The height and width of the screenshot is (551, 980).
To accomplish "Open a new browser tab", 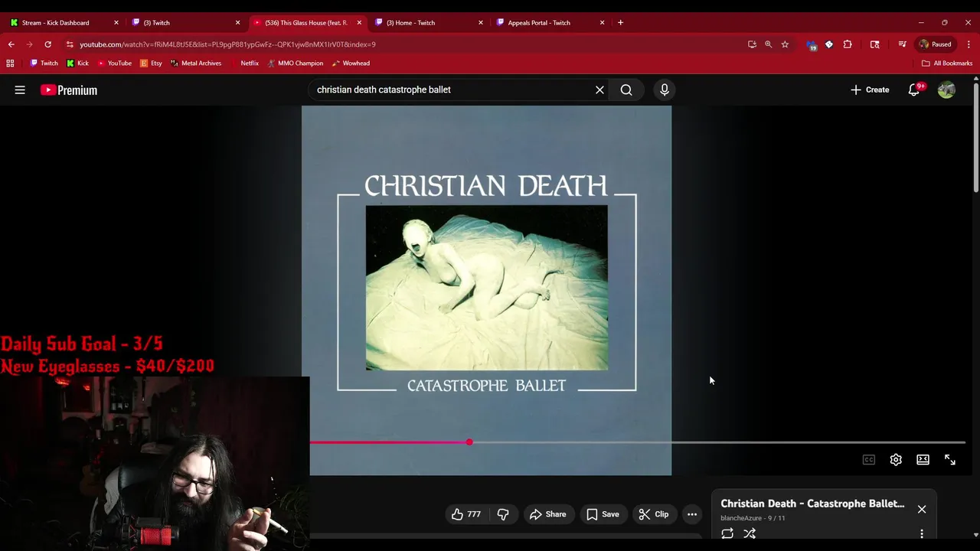I will pos(620,22).
